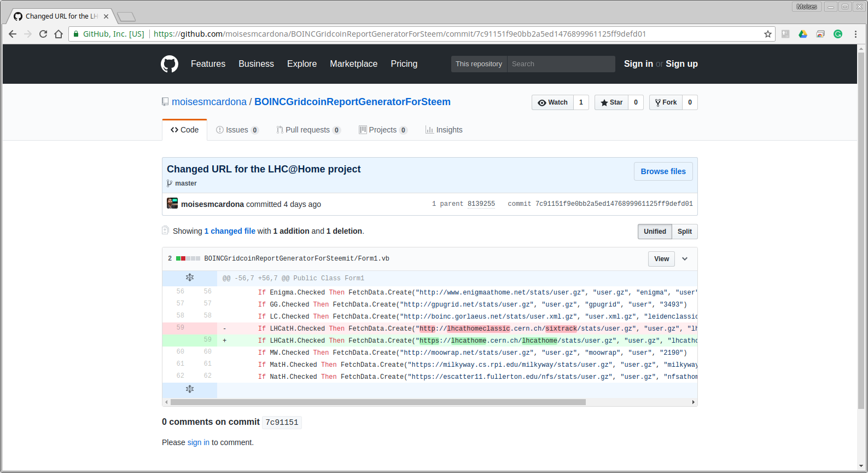The height and width of the screenshot is (473, 868).
Task: Click moisesmcardona committer name
Action: [212, 204]
